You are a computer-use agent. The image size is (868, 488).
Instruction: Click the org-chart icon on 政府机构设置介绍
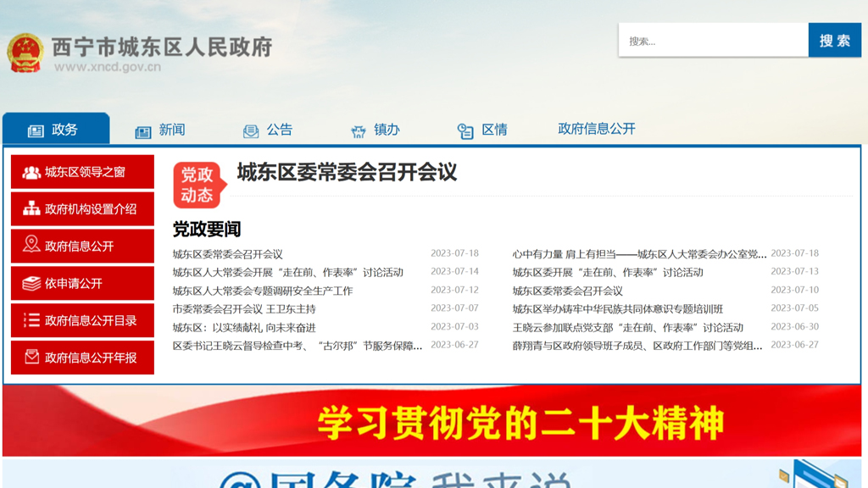coord(31,209)
